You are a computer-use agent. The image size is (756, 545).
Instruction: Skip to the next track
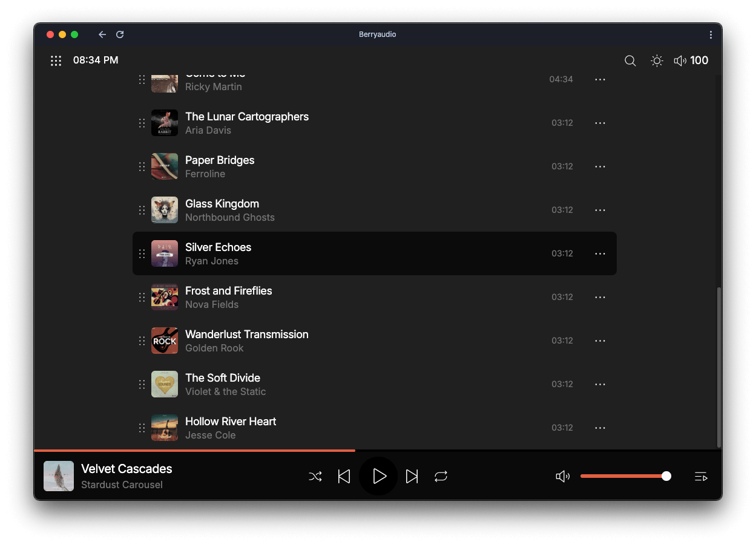coord(412,477)
